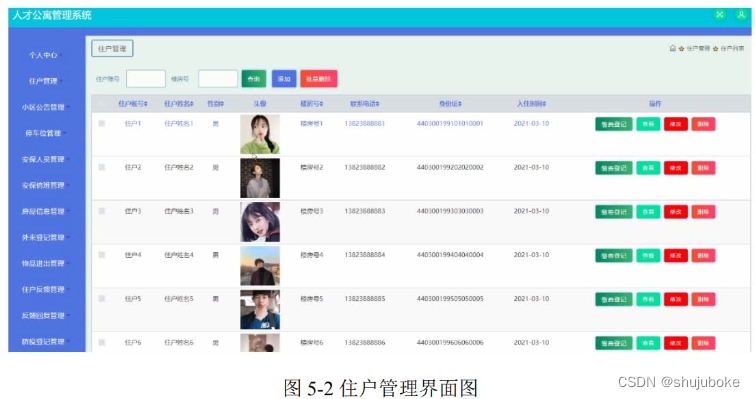The height and width of the screenshot is (399, 755).
Task: Click 修改 for 住户5
Action: coord(676,299)
